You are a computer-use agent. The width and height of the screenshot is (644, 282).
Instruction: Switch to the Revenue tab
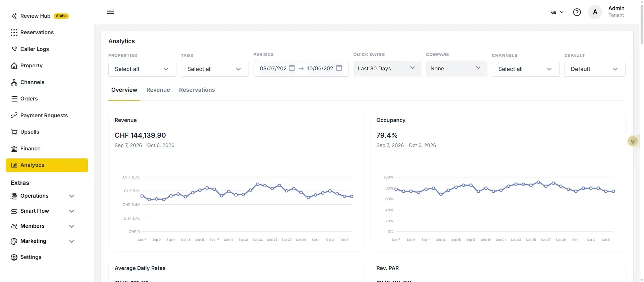158,90
